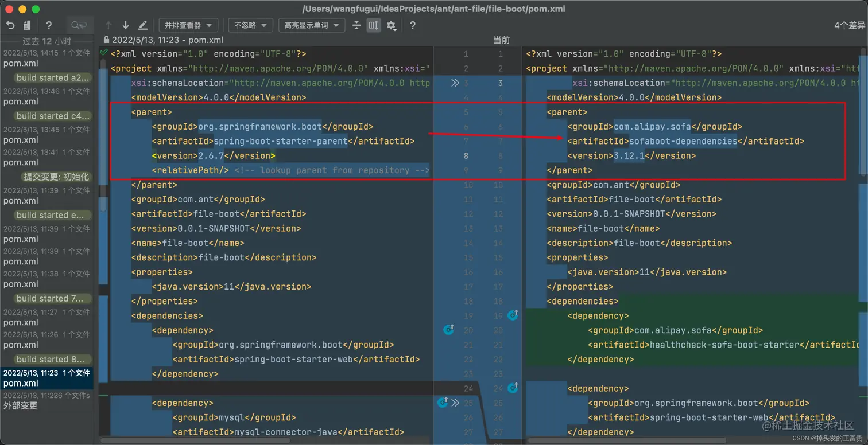Image resolution: width=868 pixels, height=445 pixels.
Task: Click 'spring-boot-starter-parent' in the left pane
Action: point(281,141)
